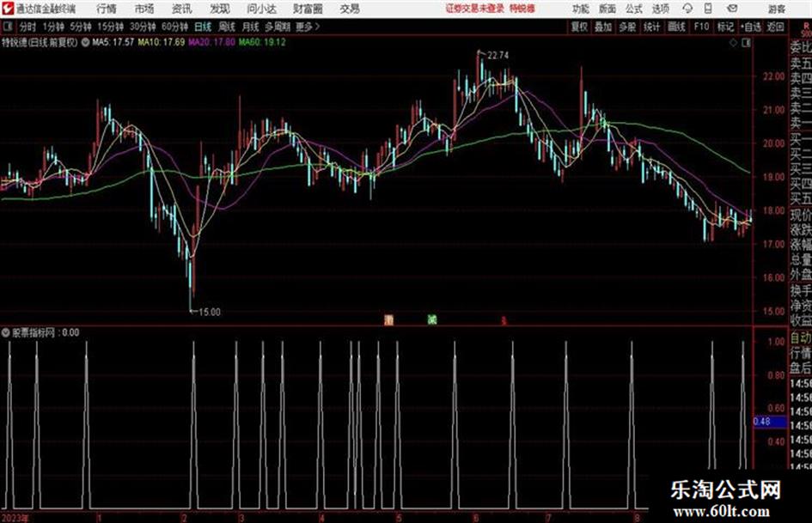Screen dimensions: 812x523
Task: Click 证券交易未登录 login link
Action: click(x=475, y=9)
